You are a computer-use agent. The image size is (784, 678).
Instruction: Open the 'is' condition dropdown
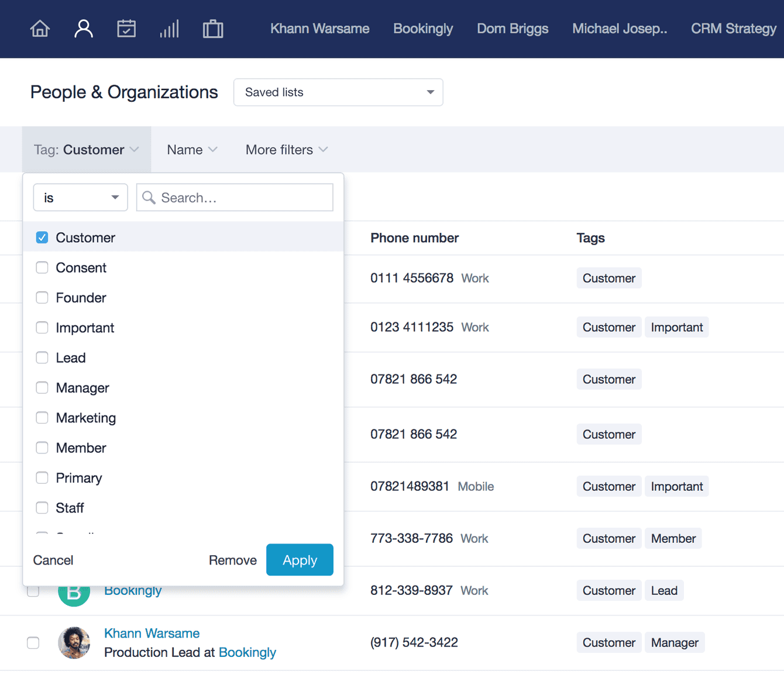(x=81, y=198)
